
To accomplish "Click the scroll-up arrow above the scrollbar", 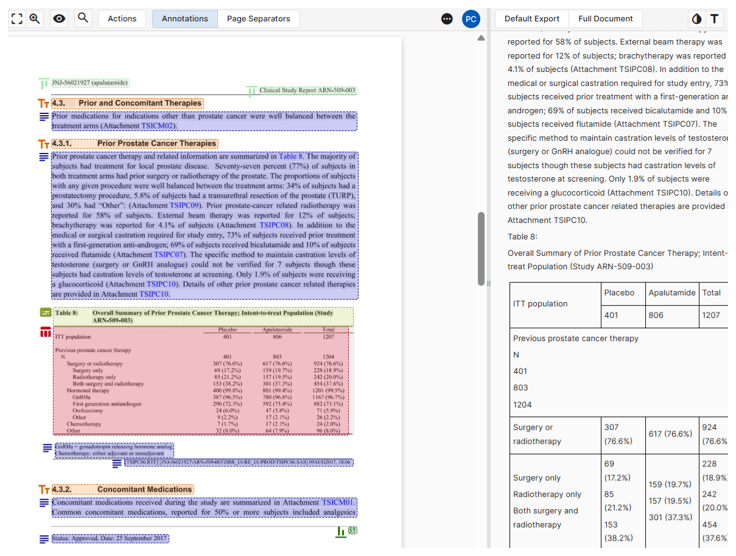I will pos(481,38).
